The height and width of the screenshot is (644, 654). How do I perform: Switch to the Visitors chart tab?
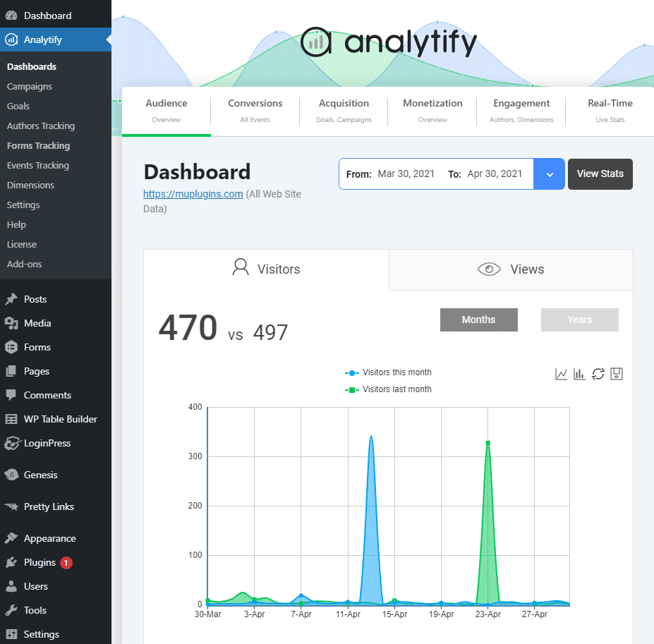pyautogui.click(x=266, y=269)
